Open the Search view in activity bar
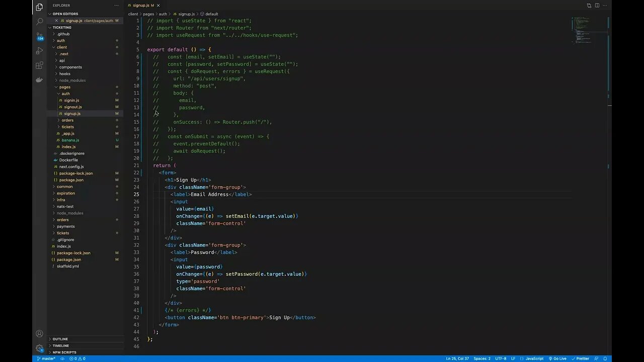The width and height of the screenshot is (644, 362). [39, 22]
